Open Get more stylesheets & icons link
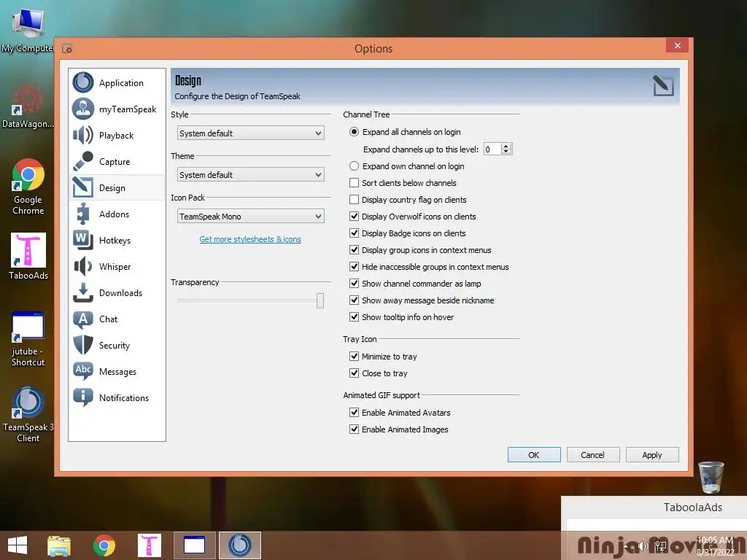747x560 pixels. click(x=250, y=239)
